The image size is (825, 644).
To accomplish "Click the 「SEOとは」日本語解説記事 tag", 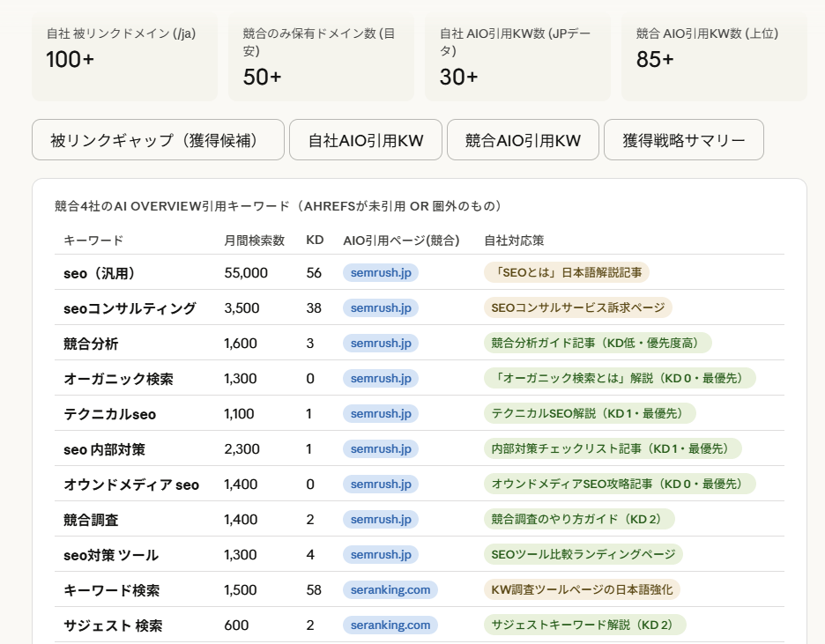I will 566,273.
